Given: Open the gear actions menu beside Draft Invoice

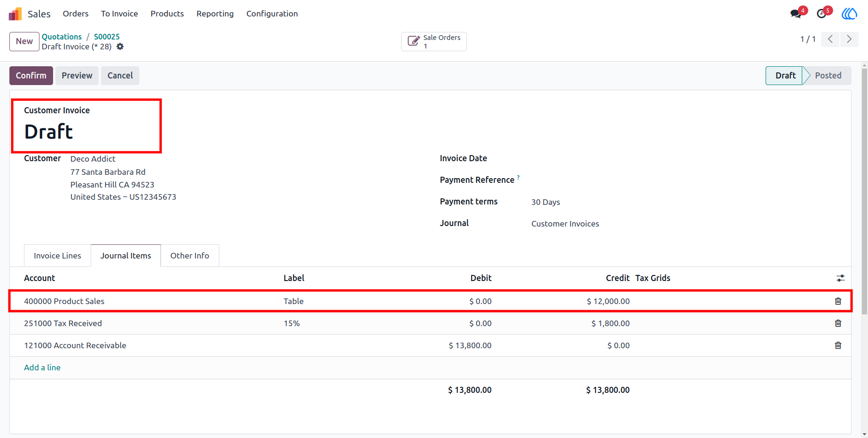Looking at the screenshot, I should point(120,47).
